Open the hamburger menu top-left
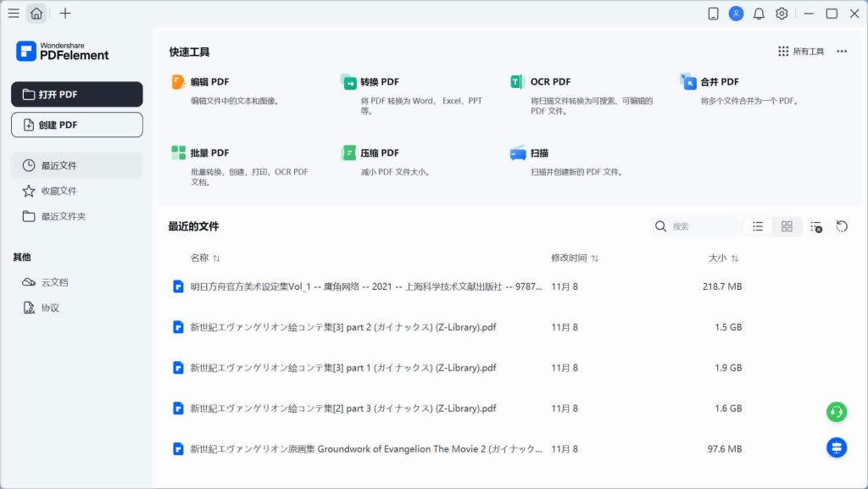This screenshot has height=489, width=868. [x=13, y=14]
